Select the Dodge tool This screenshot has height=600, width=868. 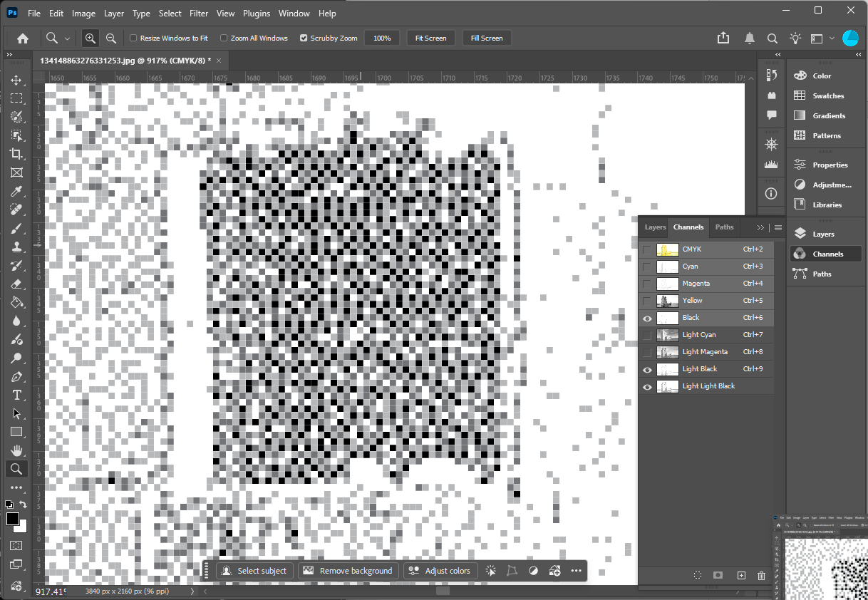tap(16, 358)
